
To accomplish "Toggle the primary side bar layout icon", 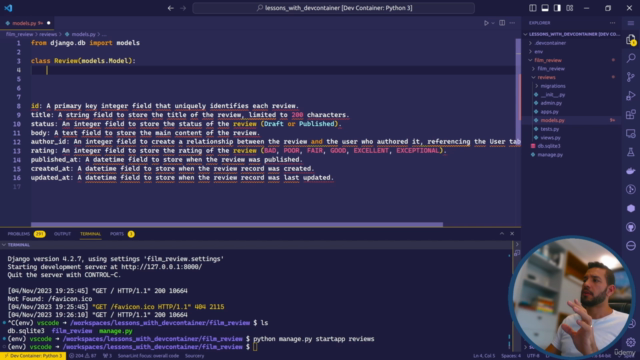I will pyautogui.click(x=533, y=8).
